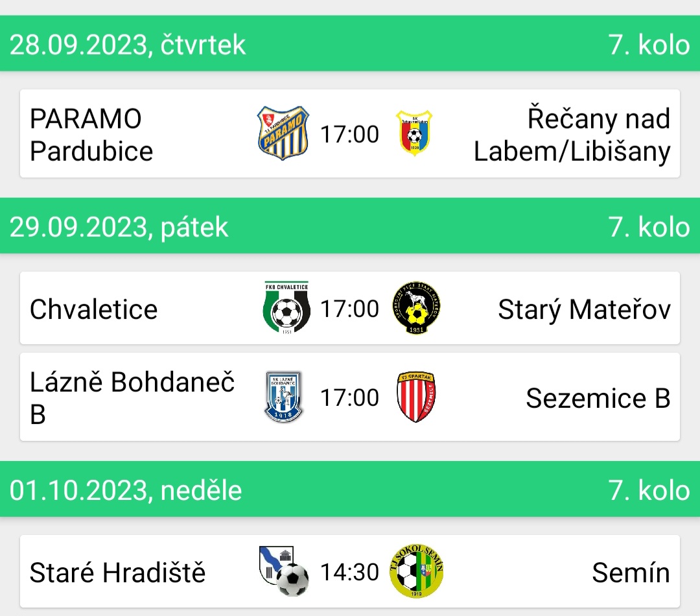This screenshot has width=700, height=616.
Task: Open the Lázně Bohdaneč B team name
Action: click(x=132, y=397)
